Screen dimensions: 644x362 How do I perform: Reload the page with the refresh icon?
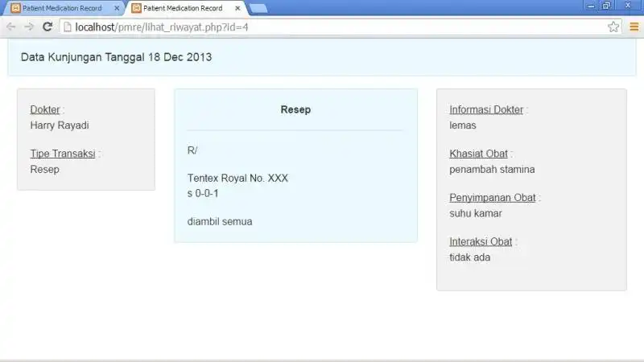point(47,27)
